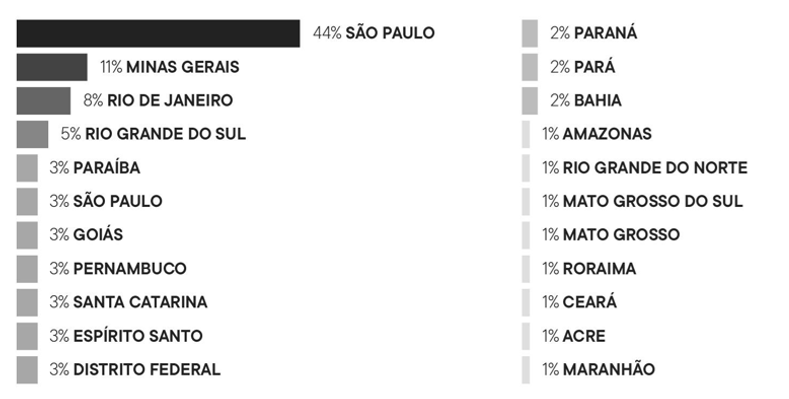This screenshot has height=399, width=789.
Task: Select the Pernambuco label
Action: [x=130, y=269]
